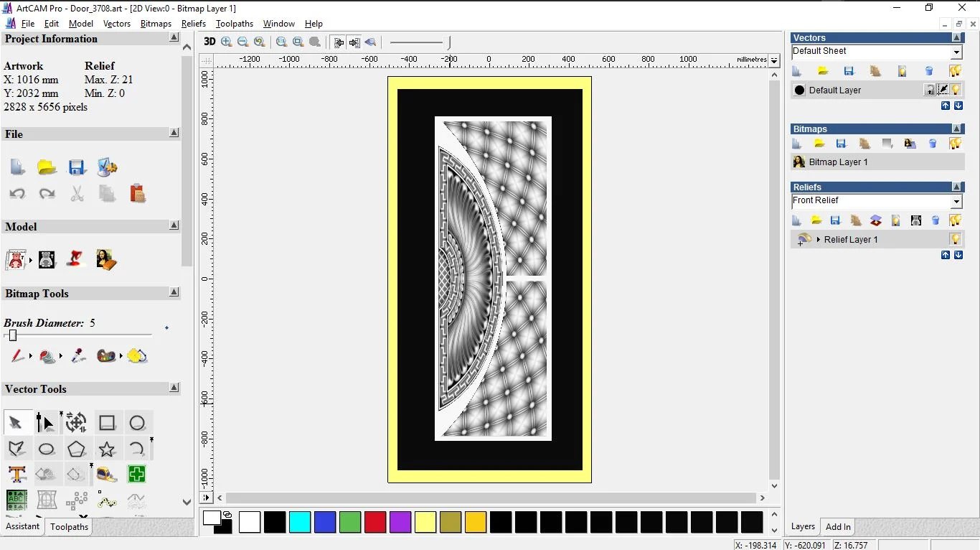Open the Default Sheet dropdown
The height and width of the screenshot is (550, 980).
[956, 52]
